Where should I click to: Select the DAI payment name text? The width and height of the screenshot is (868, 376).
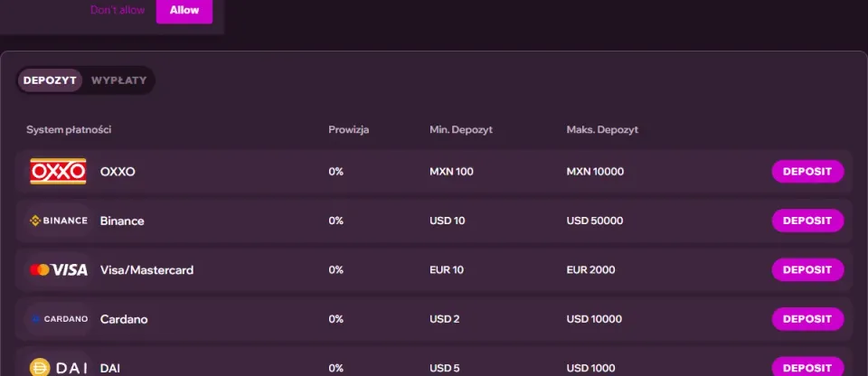pos(110,368)
